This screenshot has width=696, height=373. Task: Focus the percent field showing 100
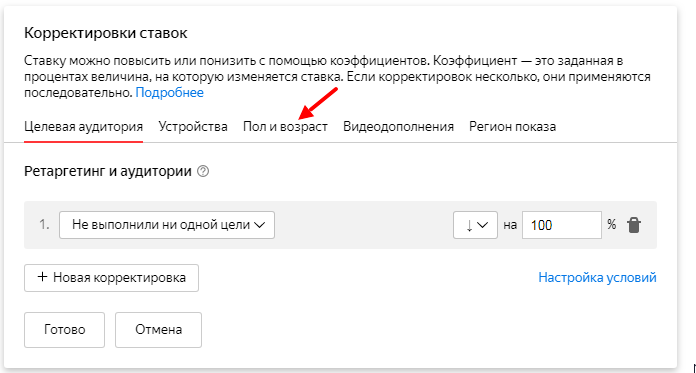point(562,225)
